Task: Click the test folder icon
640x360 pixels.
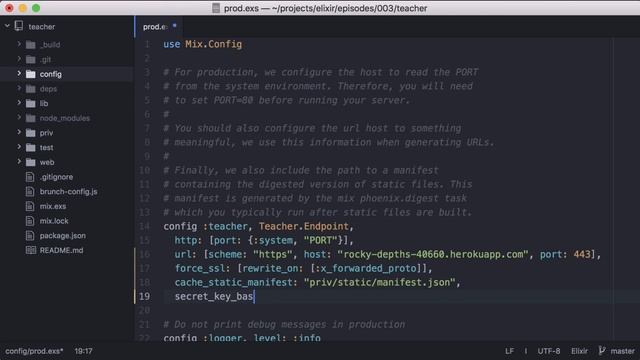Action: point(31,147)
